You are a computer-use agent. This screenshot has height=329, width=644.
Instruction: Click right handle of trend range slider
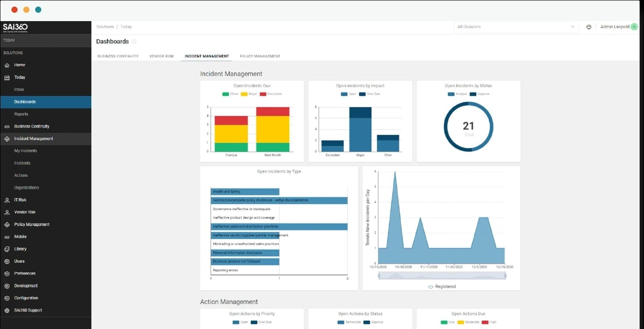(x=505, y=275)
